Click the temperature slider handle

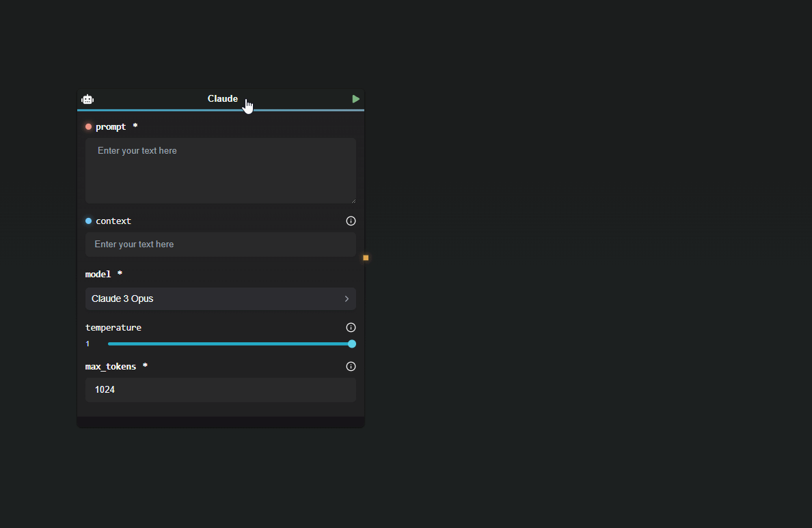click(x=352, y=344)
